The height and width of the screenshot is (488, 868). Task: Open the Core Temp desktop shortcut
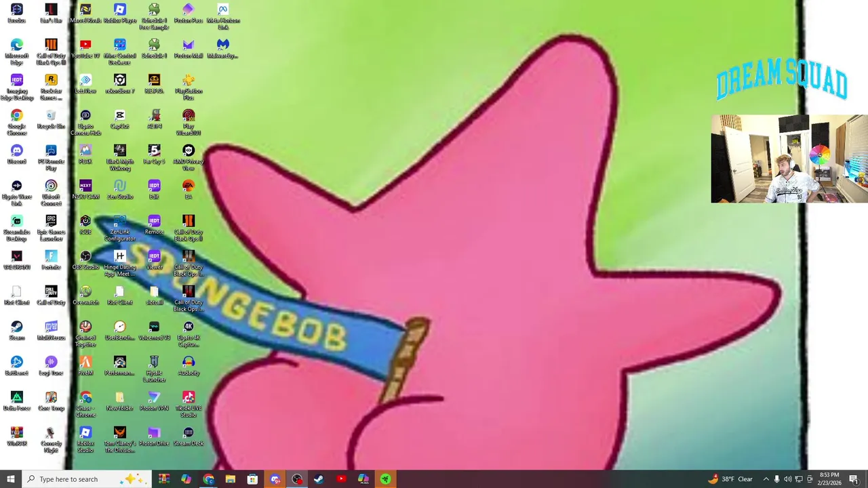click(51, 401)
